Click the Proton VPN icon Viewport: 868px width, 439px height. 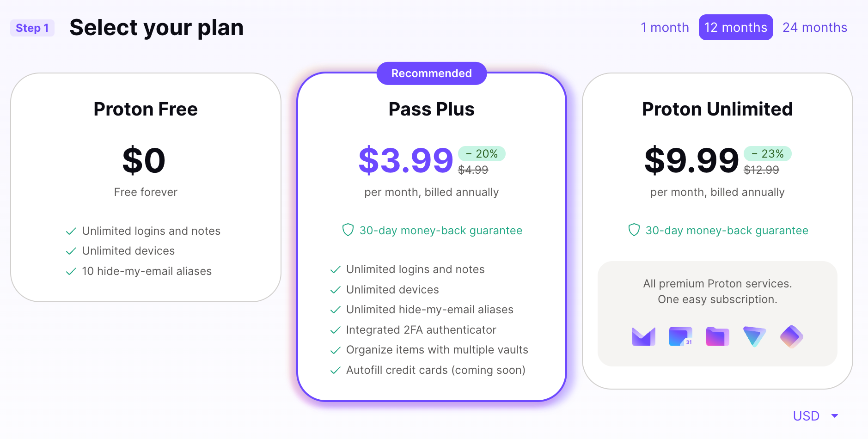754,337
